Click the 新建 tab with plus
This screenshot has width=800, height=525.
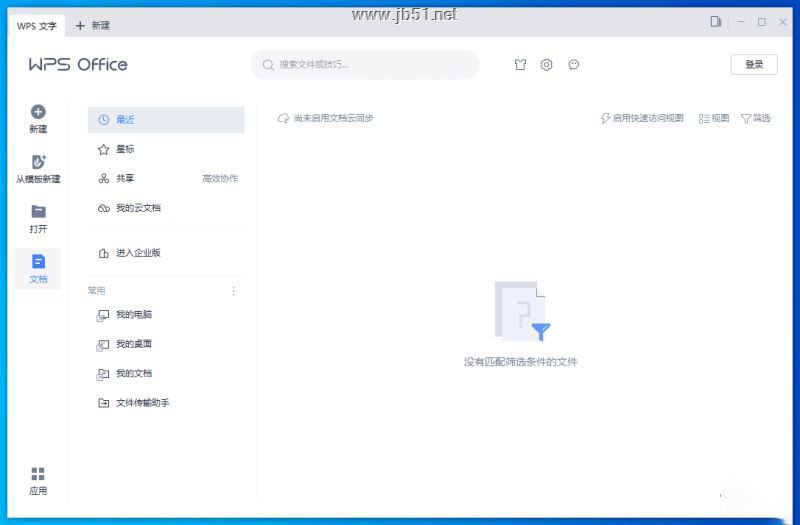[x=92, y=26]
